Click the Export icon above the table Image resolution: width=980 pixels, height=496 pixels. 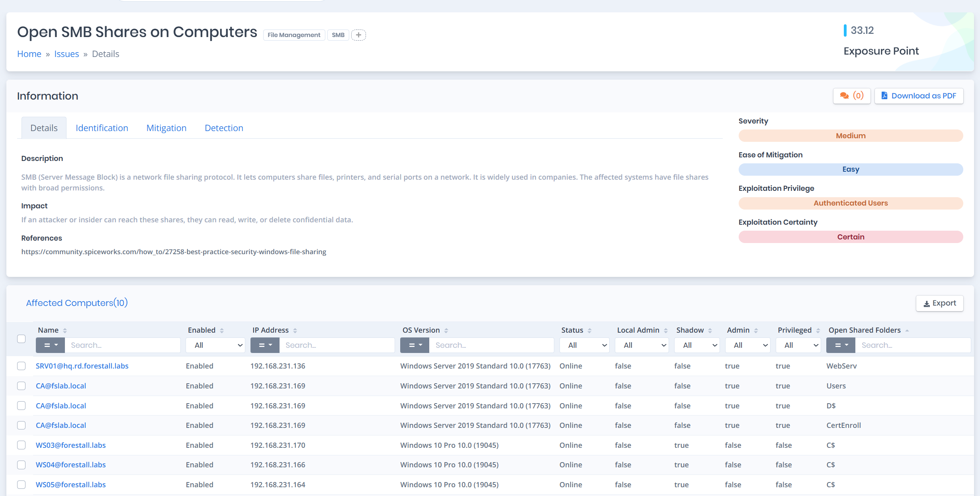point(927,303)
